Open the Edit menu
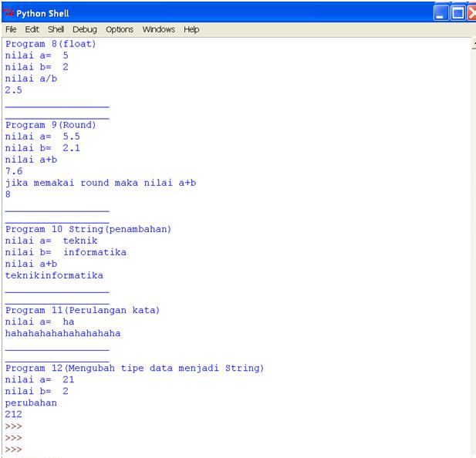This screenshot has height=458, width=476. (32, 29)
